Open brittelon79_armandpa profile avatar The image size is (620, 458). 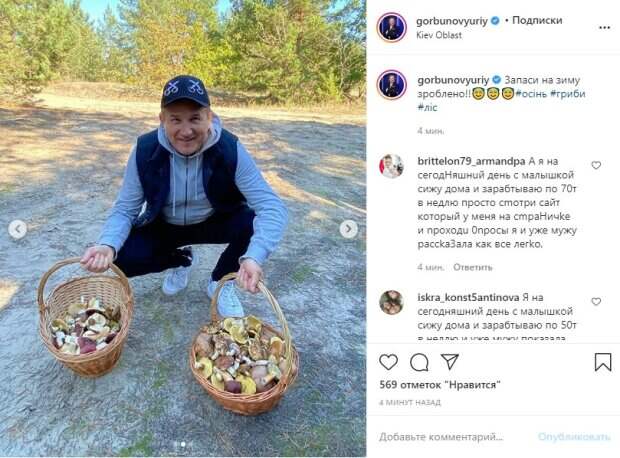(392, 166)
